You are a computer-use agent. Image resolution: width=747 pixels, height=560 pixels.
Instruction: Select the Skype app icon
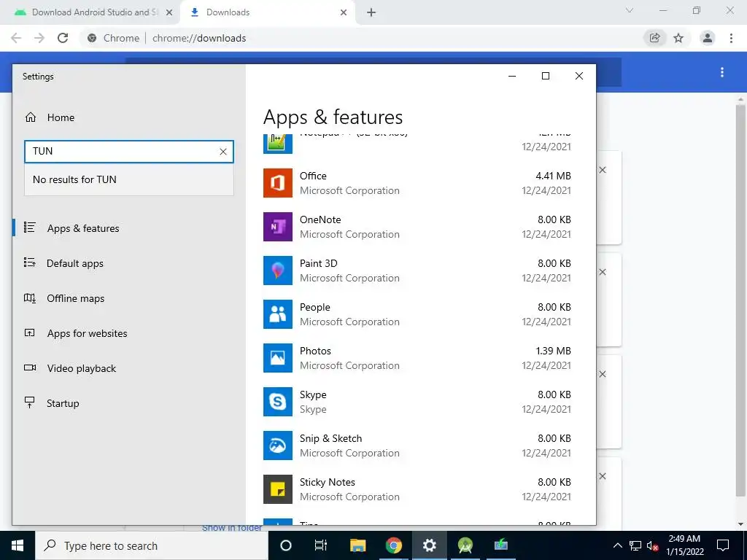[x=278, y=402]
